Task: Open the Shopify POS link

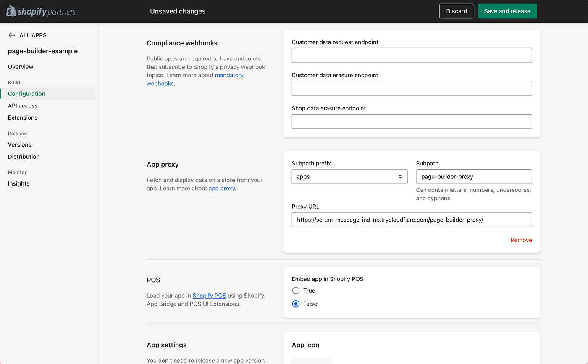Action: pos(209,296)
